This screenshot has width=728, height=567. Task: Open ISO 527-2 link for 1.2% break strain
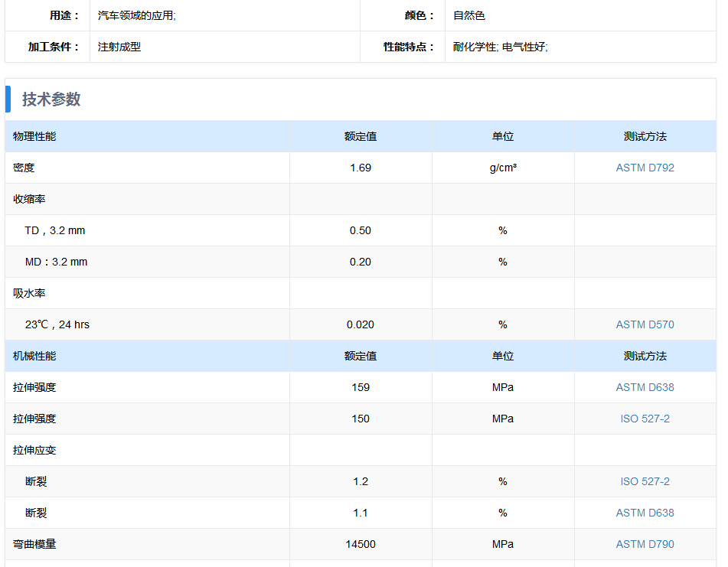[x=645, y=481]
